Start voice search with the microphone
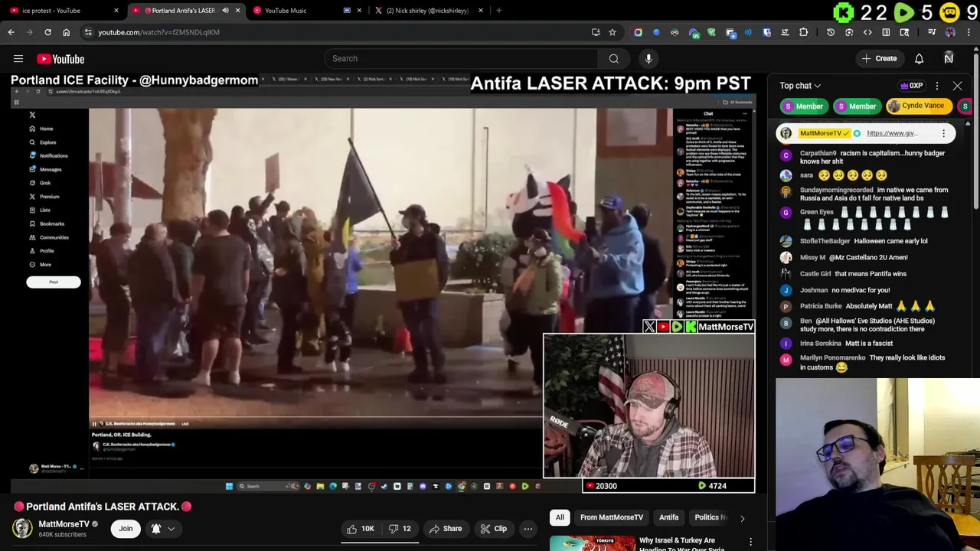The image size is (980, 551). click(x=648, y=59)
